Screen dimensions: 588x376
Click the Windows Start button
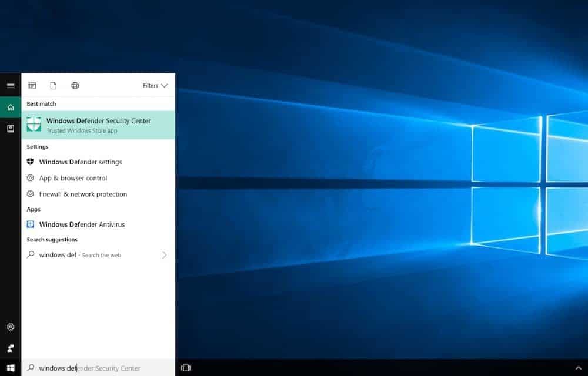coord(11,368)
